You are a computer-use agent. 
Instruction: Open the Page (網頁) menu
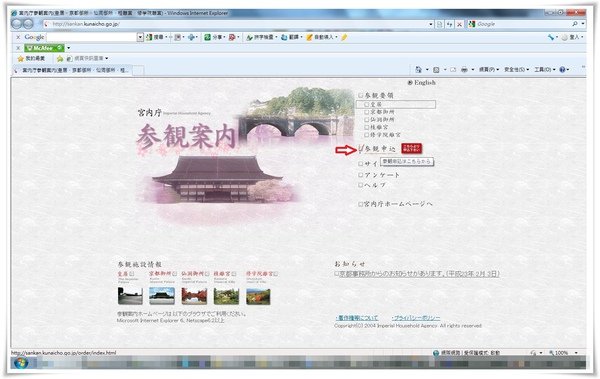coord(489,70)
